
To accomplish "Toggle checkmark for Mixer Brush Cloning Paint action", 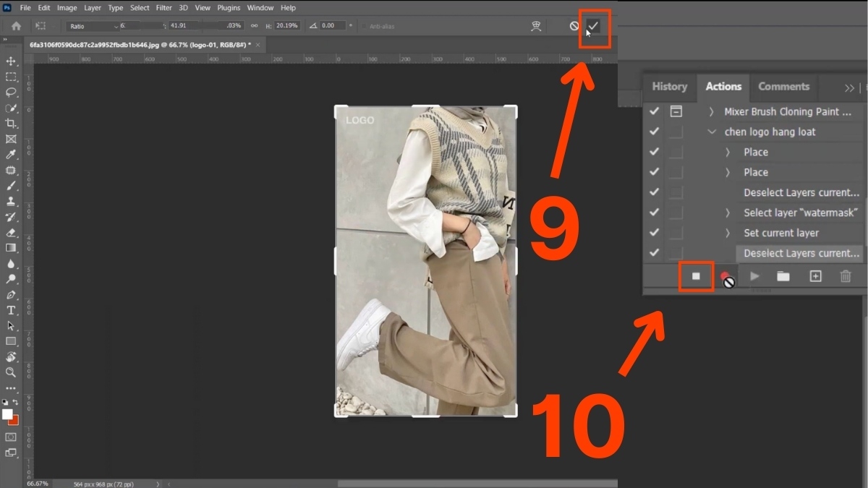I will tap(654, 111).
